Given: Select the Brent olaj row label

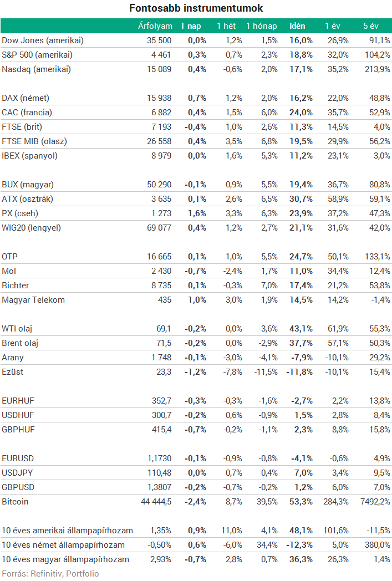Looking at the screenshot, I should point(20,343).
